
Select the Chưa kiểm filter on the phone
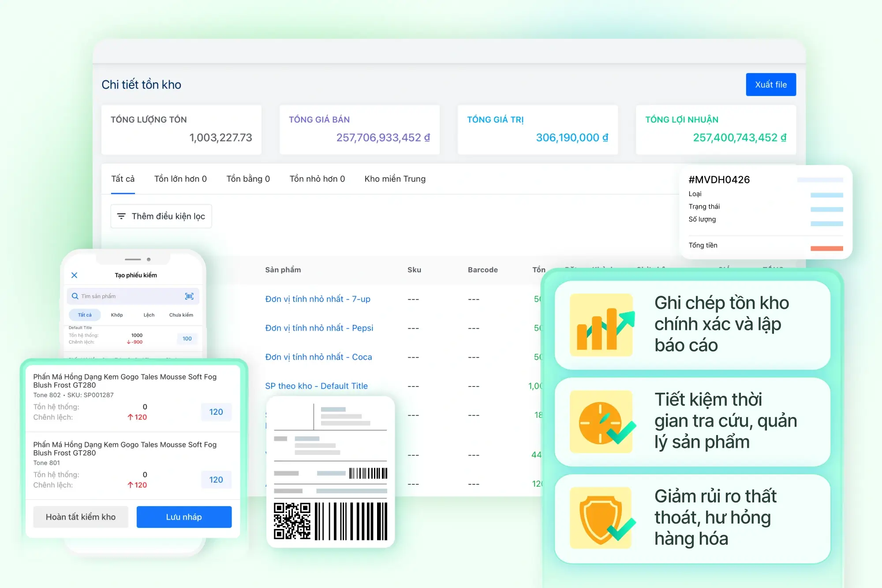[x=181, y=315]
